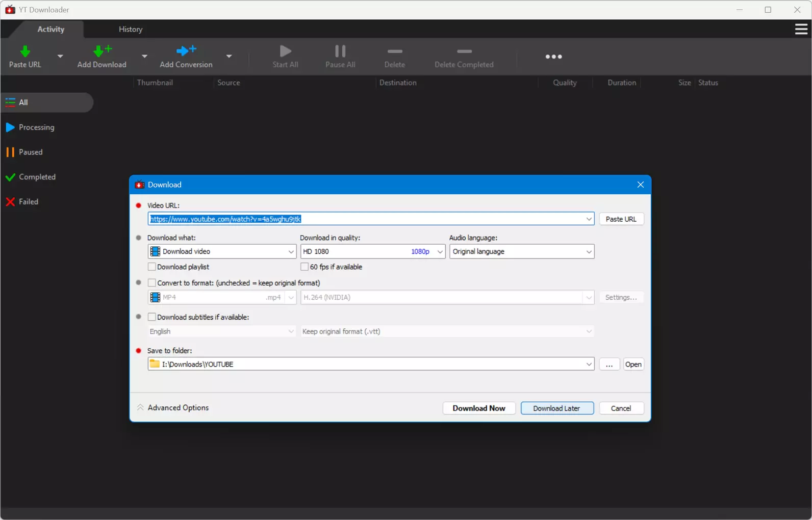This screenshot has width=812, height=520.
Task: Sort list by the Status column header
Action: [x=708, y=83]
